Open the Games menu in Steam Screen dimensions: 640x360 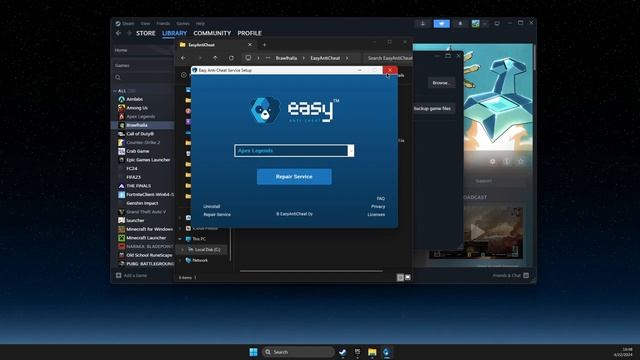pos(183,24)
